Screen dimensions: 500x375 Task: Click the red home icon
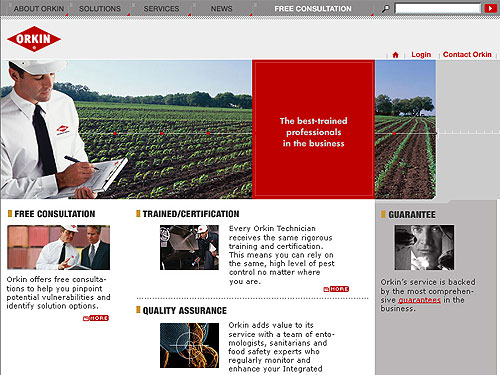pyautogui.click(x=395, y=55)
